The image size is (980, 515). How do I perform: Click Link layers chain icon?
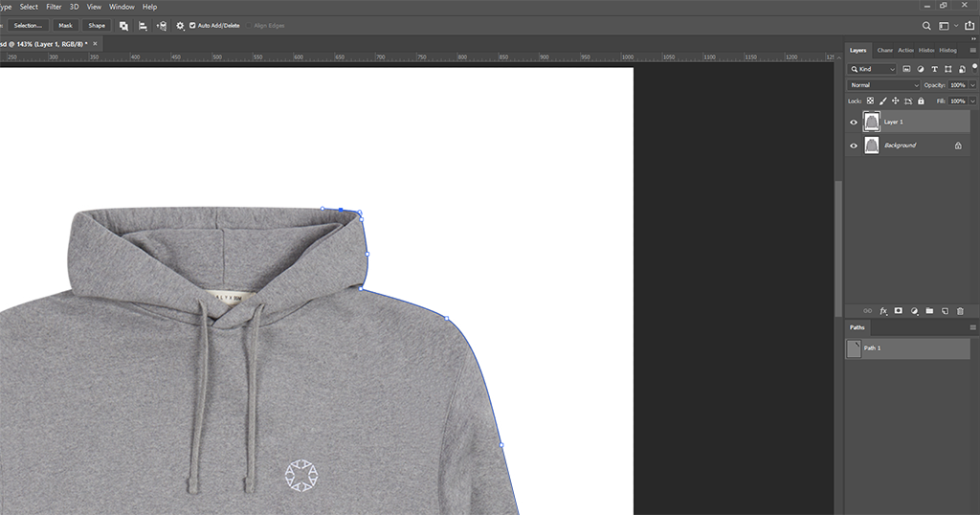[867, 310]
